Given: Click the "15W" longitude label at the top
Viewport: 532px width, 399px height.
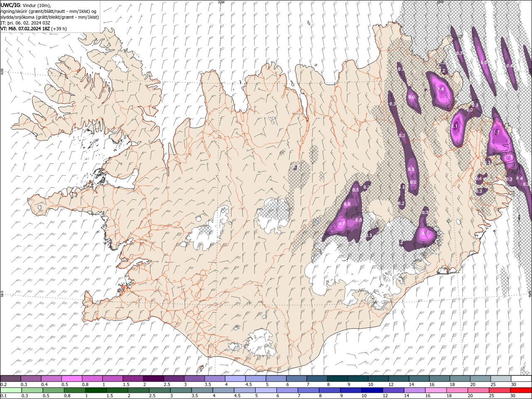Looking at the screenshot, I should [440, 2].
